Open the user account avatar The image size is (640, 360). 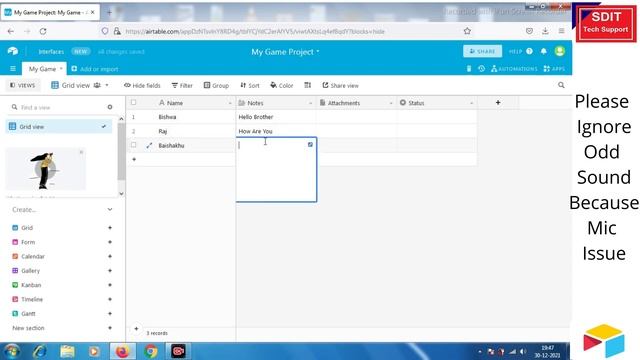560,51
